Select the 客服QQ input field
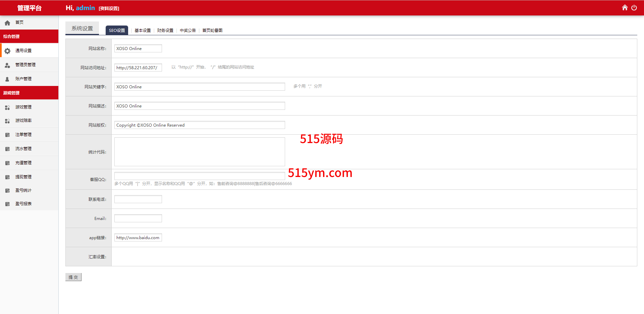The height and width of the screenshot is (314, 644). pyautogui.click(x=200, y=176)
